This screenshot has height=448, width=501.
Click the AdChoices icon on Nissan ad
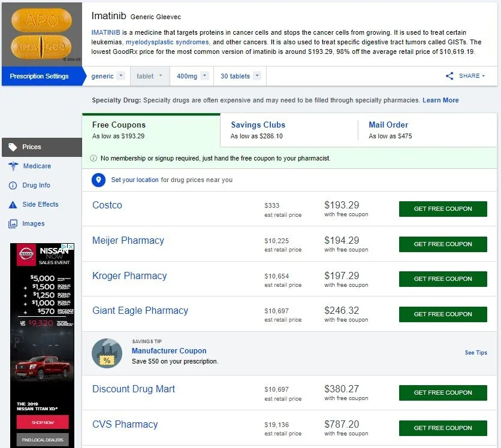64,247
